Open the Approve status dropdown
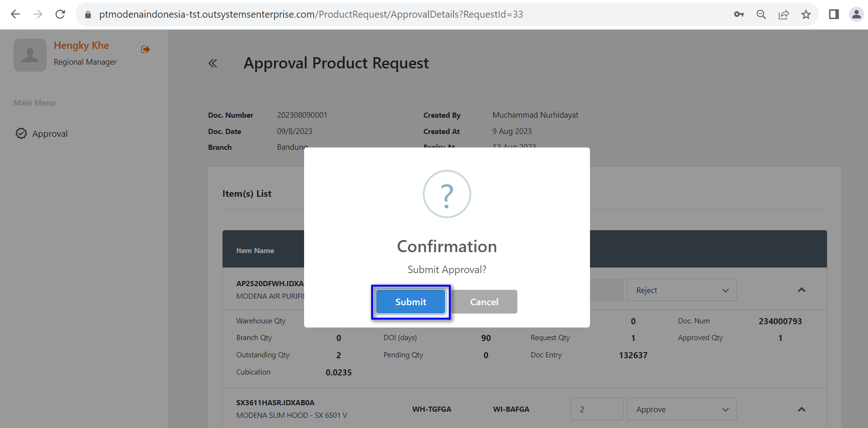868x428 pixels. [x=681, y=409]
